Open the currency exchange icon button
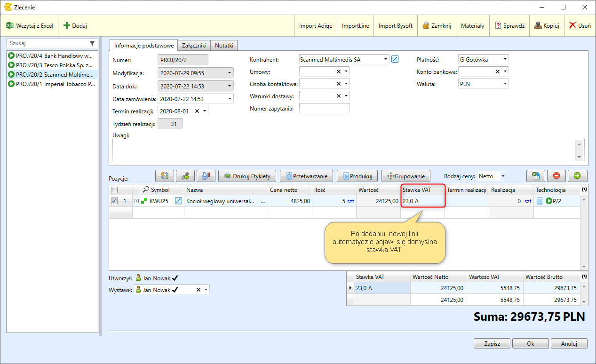Viewport: 596px width, 364px height. tap(165, 176)
